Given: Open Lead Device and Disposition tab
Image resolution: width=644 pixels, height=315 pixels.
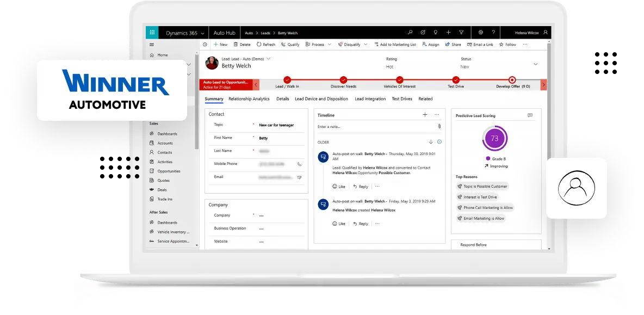Looking at the screenshot, I should 321,99.
